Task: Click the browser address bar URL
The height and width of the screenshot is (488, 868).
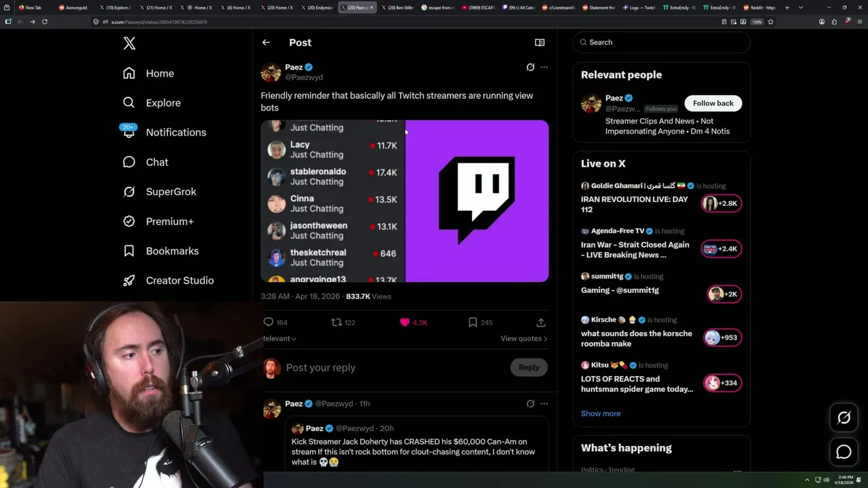Action: (159, 22)
